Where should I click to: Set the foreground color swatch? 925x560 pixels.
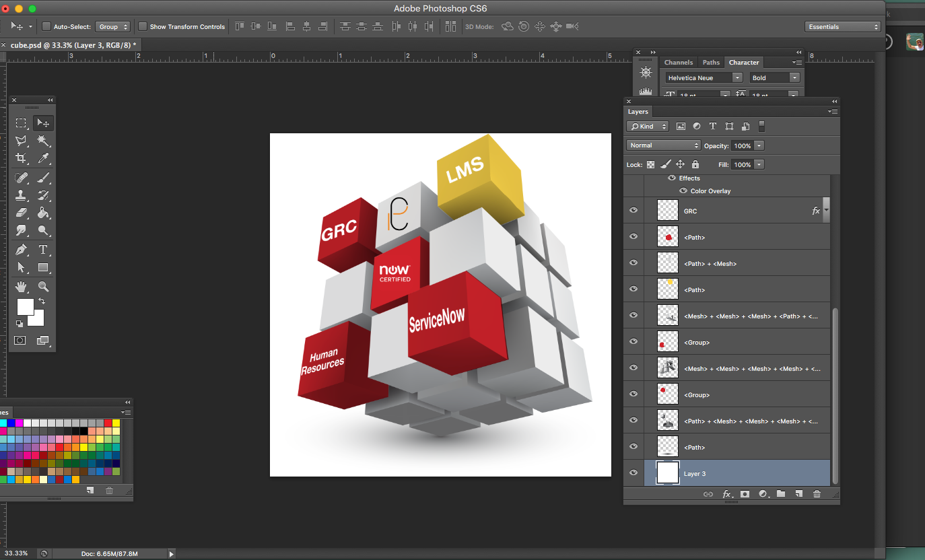[25, 307]
